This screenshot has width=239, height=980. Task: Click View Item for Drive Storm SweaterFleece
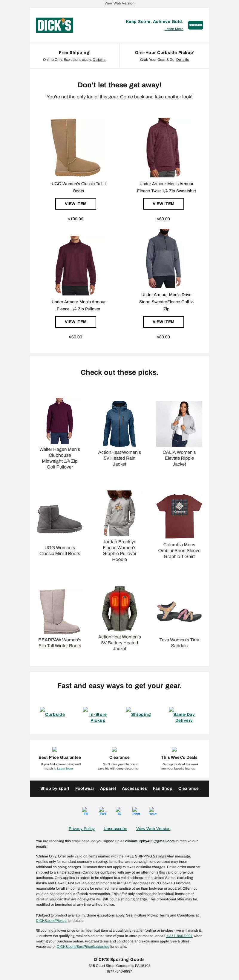163,322
